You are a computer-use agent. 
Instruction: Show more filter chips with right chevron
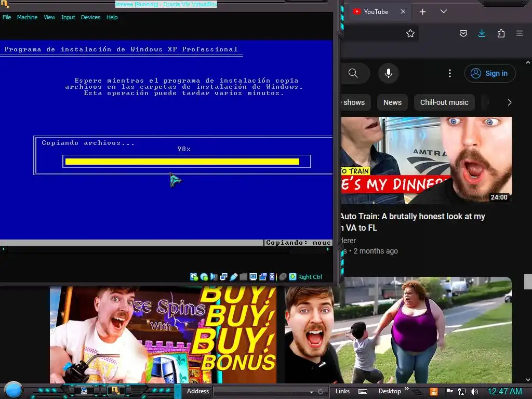click(x=509, y=102)
